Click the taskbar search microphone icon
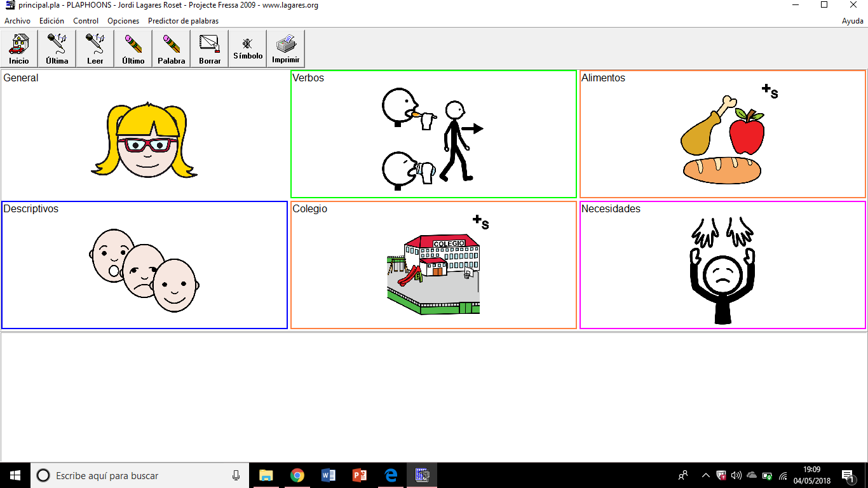Viewport: 868px width, 488px height. point(236,475)
